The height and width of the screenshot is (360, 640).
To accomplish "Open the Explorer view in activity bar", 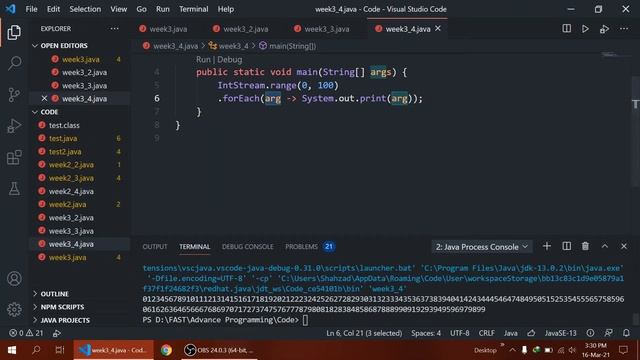I will click(x=14, y=32).
